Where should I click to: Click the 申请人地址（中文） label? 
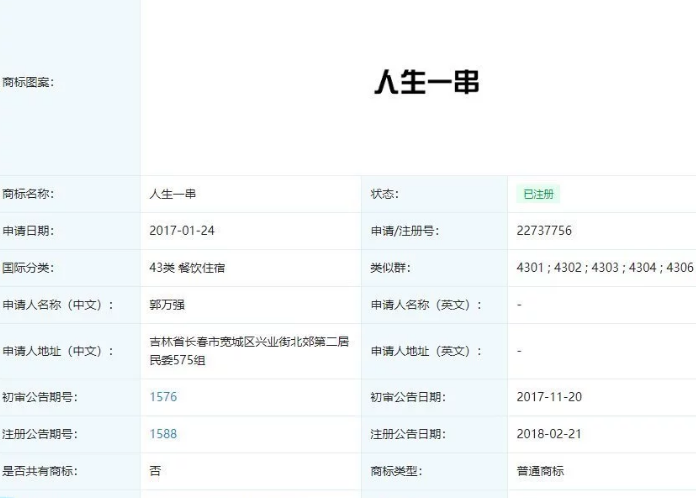tap(58, 351)
